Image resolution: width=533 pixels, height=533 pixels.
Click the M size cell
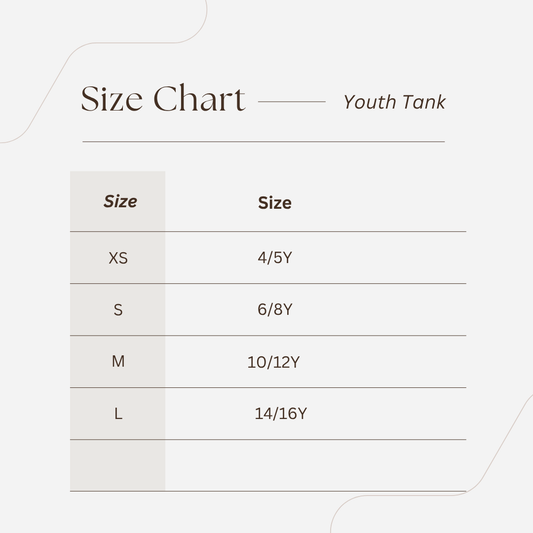coord(118,361)
